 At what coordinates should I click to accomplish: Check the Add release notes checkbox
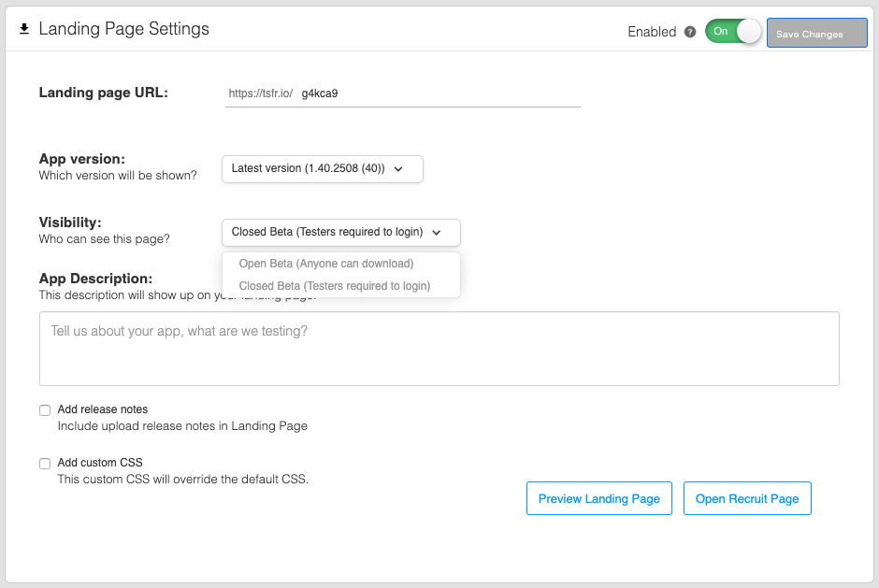44,409
